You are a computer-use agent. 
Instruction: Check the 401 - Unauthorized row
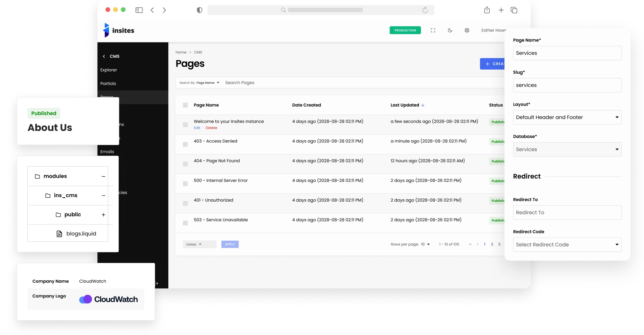click(185, 203)
